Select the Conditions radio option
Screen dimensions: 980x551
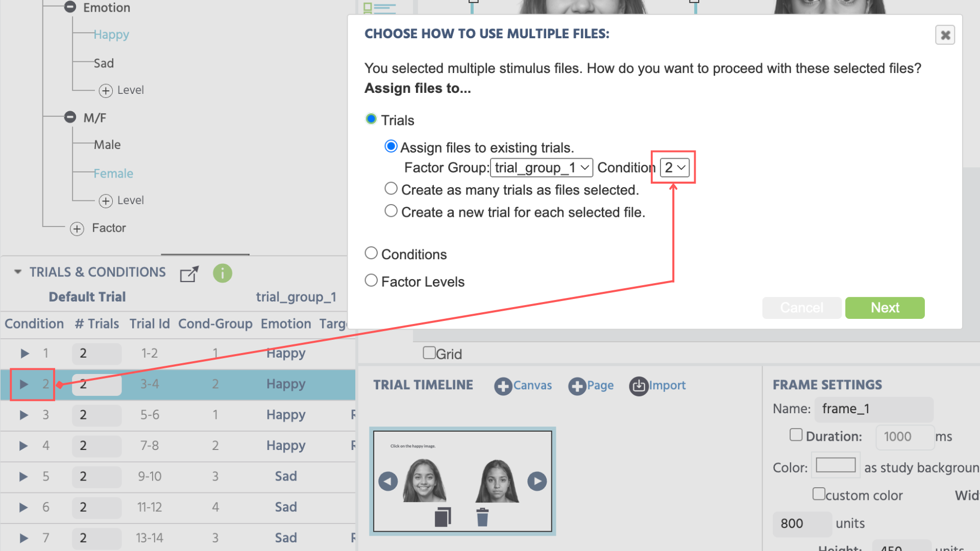[x=371, y=254]
